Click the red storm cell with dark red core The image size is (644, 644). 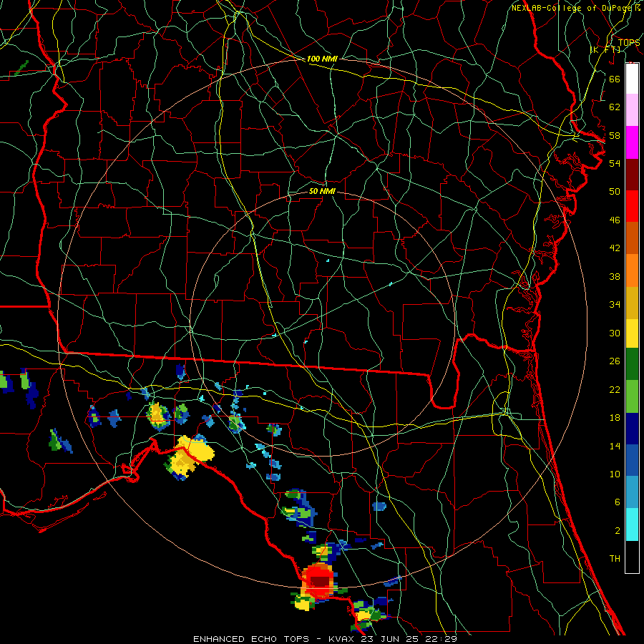pyautogui.click(x=318, y=580)
